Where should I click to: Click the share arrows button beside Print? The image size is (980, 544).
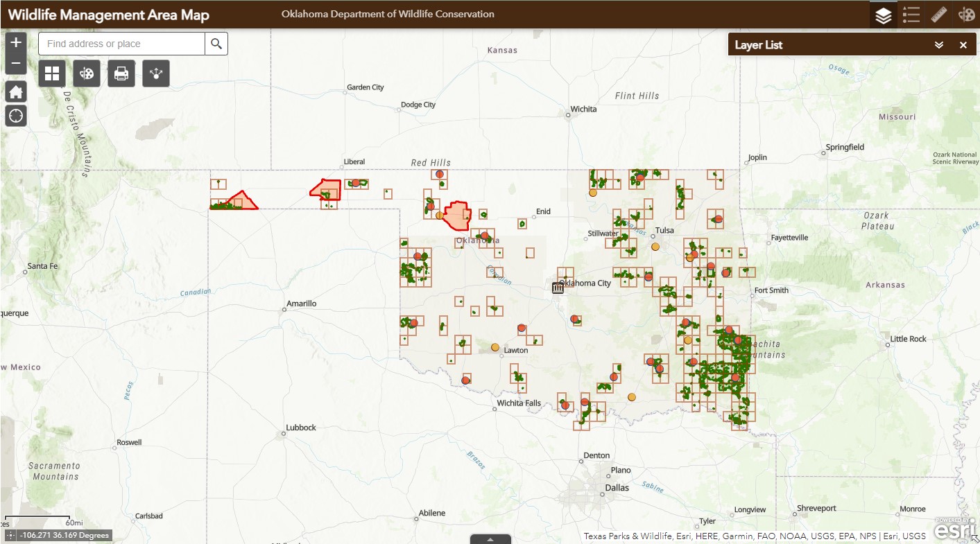156,73
